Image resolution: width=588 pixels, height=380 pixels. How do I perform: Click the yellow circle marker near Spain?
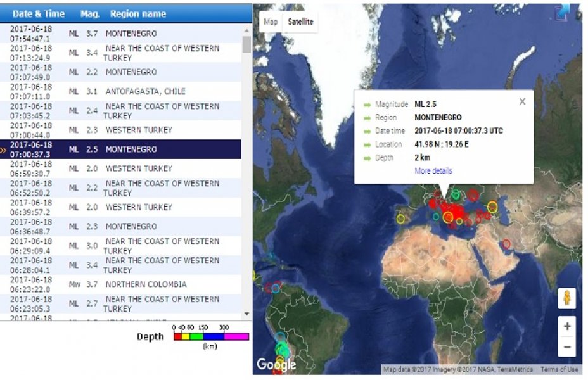tap(400, 218)
